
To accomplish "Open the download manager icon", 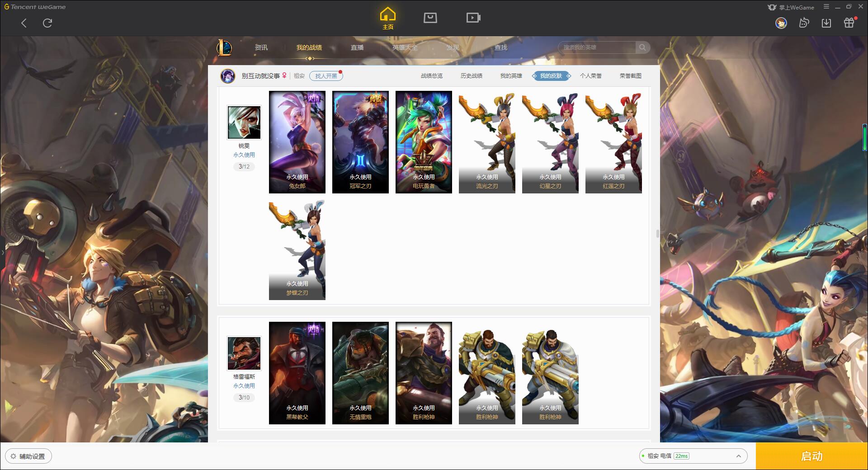I will pos(826,23).
